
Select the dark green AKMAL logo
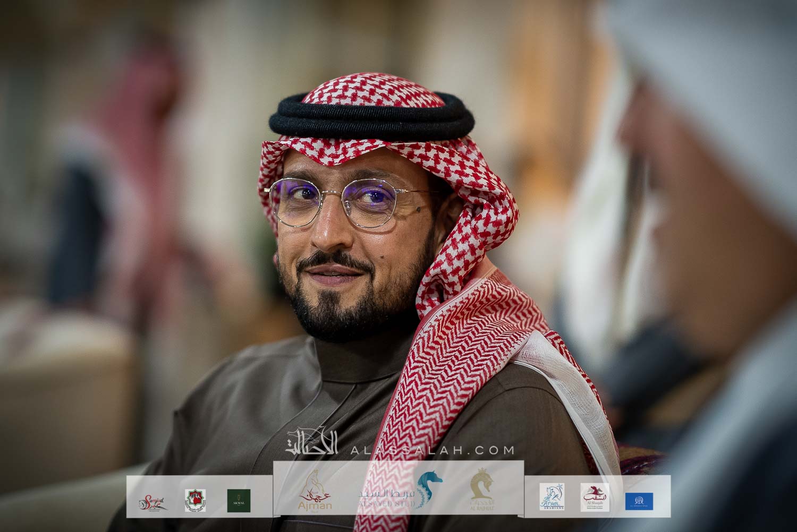(x=239, y=500)
